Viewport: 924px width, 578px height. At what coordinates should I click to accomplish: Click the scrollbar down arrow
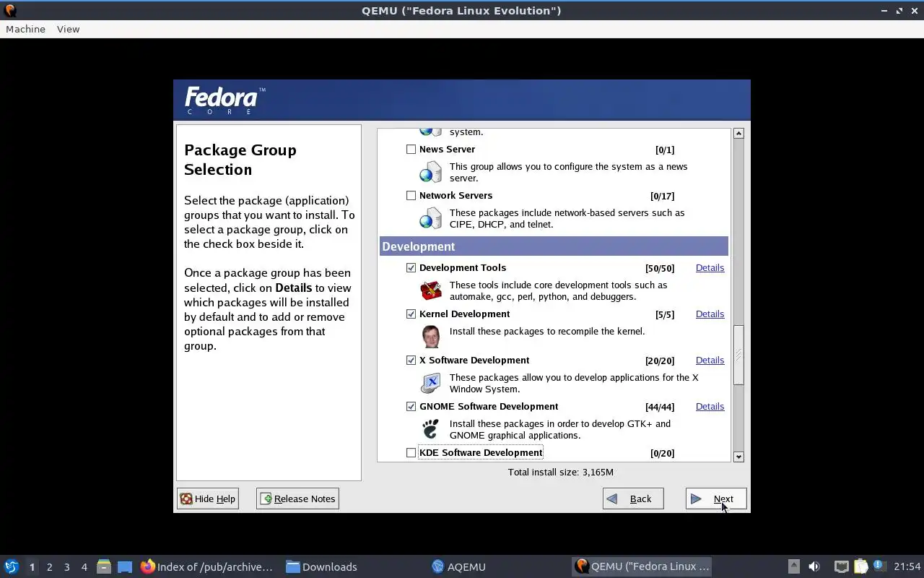coord(738,457)
